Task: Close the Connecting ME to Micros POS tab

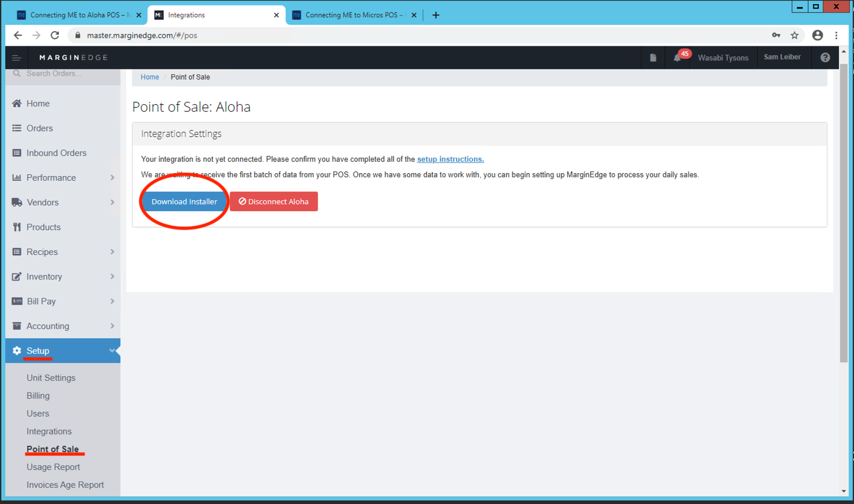Action: [x=414, y=15]
